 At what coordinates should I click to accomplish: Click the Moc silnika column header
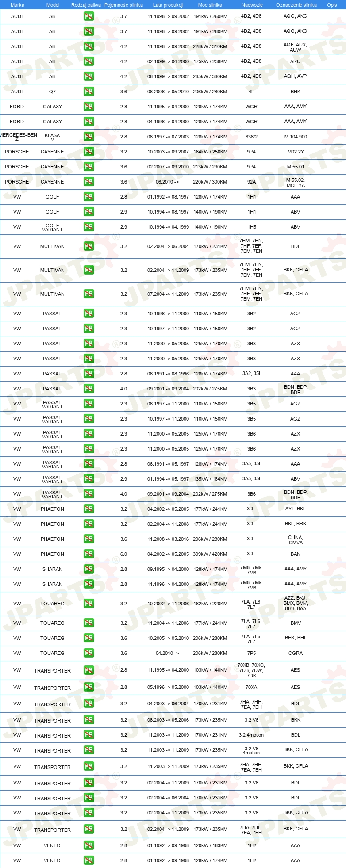tap(210, 5)
